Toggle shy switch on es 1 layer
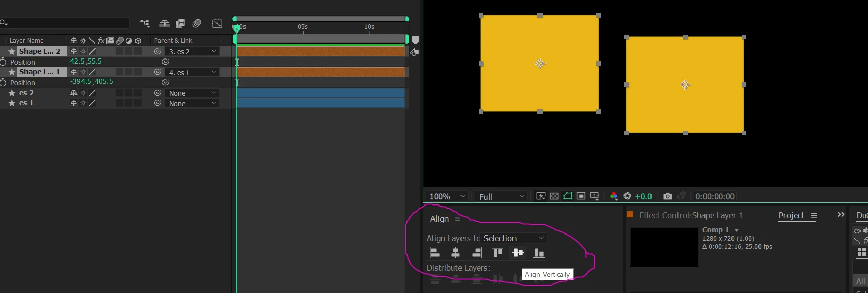The height and width of the screenshot is (293, 868). 74,103
